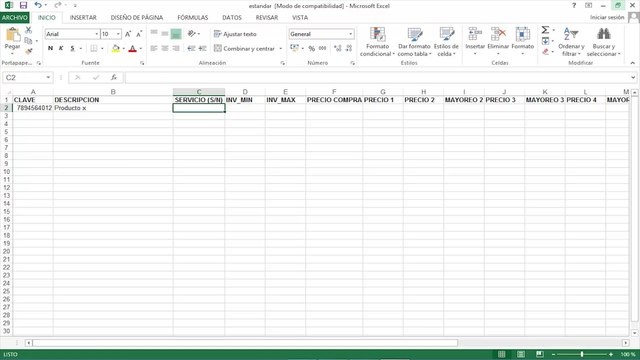Screen dimensions: 640x360
Task: Open orientation text angle icon
Action: (191, 33)
